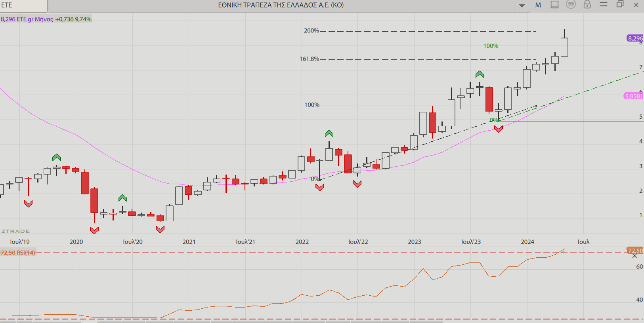The height and width of the screenshot is (323, 644).
Task: Click the Ιουλ'23 time axis label
Action: [471, 242]
